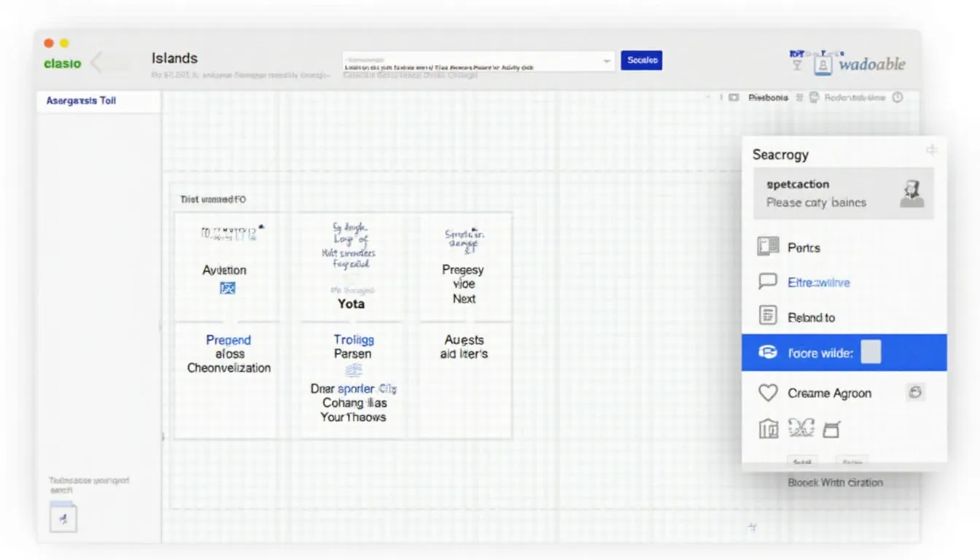
Task: Click the rectangle icon left of Piesbonia
Action: (734, 97)
